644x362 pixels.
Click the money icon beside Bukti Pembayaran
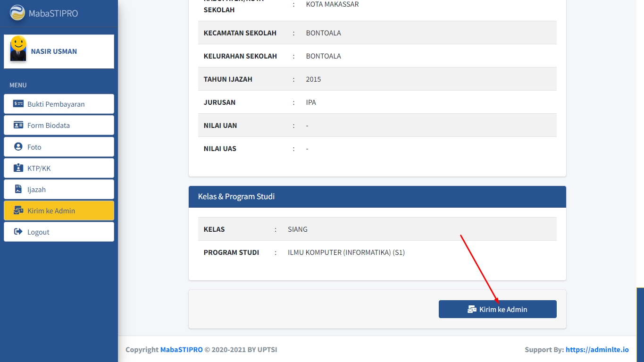click(x=18, y=104)
